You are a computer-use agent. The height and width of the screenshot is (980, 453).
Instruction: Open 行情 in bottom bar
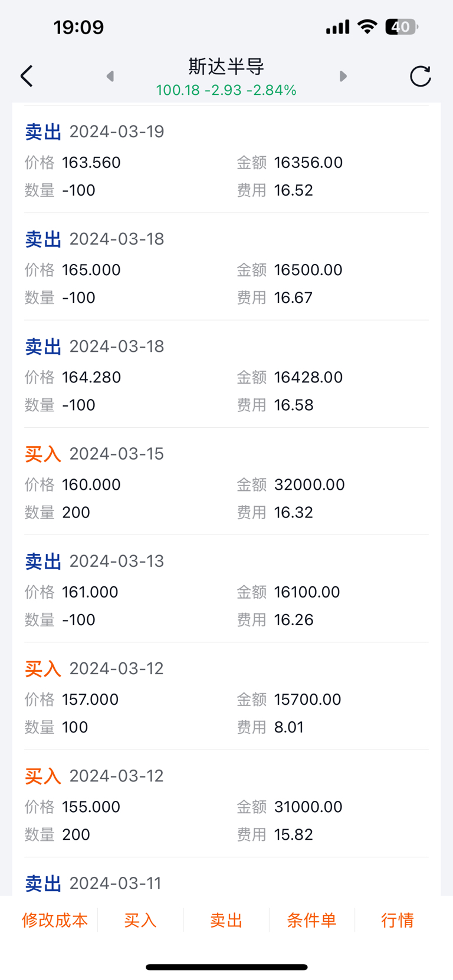point(398,920)
